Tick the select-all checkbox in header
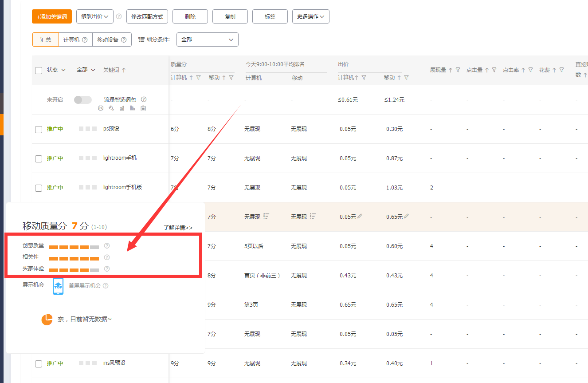Viewport: 588px width, 383px height. [39, 71]
